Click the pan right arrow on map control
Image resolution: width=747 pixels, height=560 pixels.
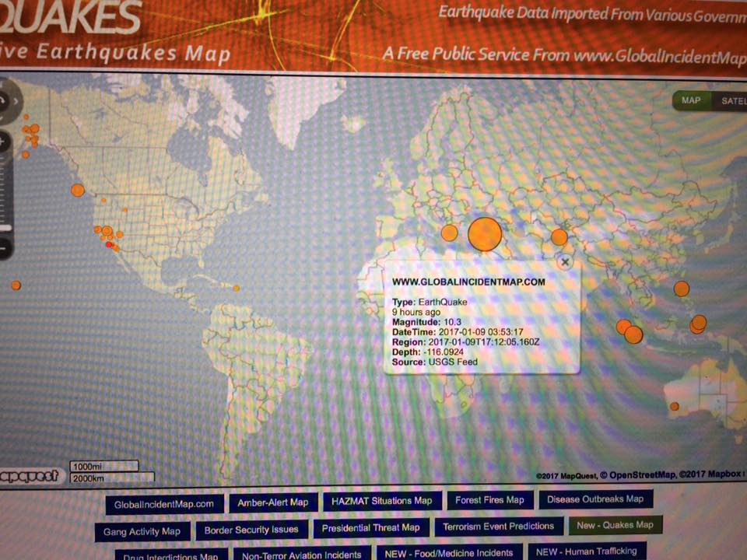tap(16, 101)
